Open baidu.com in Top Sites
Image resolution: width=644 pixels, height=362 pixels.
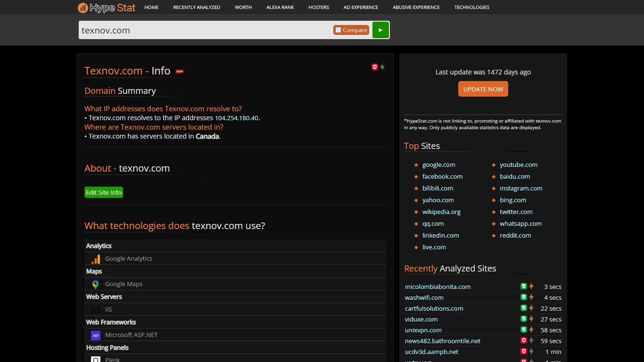pyautogui.click(x=515, y=176)
